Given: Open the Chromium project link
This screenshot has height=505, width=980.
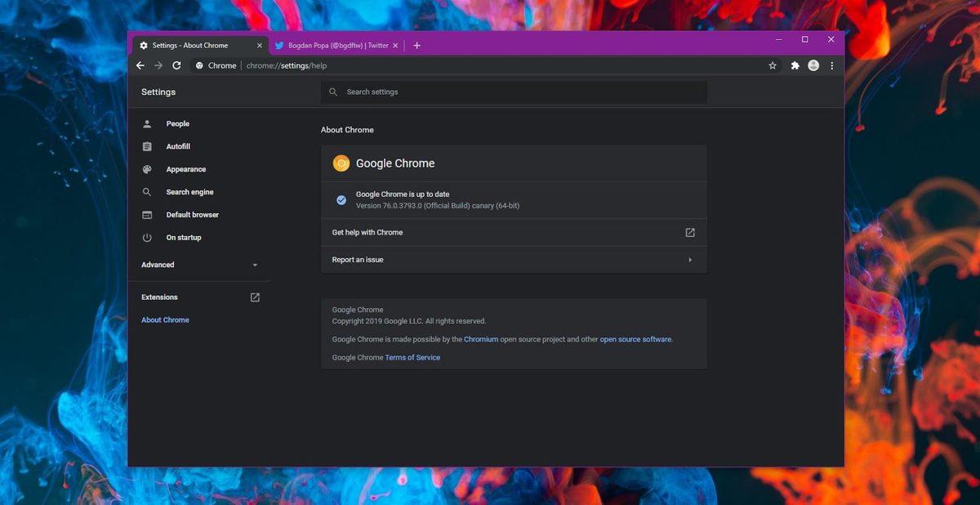Looking at the screenshot, I should tap(481, 339).
